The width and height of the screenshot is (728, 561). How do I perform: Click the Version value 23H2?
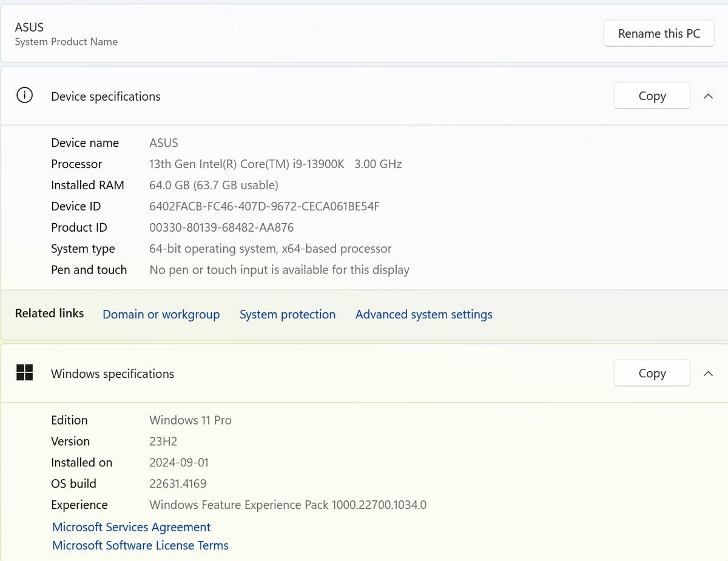tap(163, 441)
